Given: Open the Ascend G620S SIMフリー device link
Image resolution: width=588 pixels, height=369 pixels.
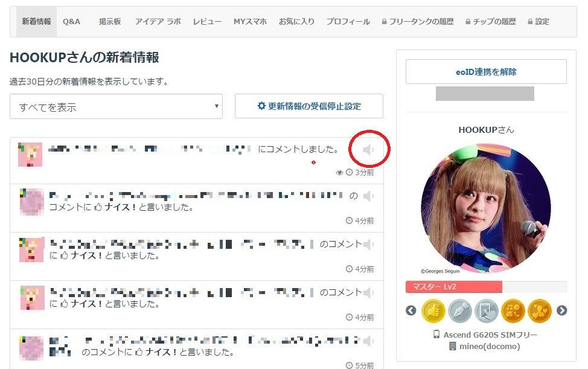Looking at the screenshot, I should click(x=485, y=335).
